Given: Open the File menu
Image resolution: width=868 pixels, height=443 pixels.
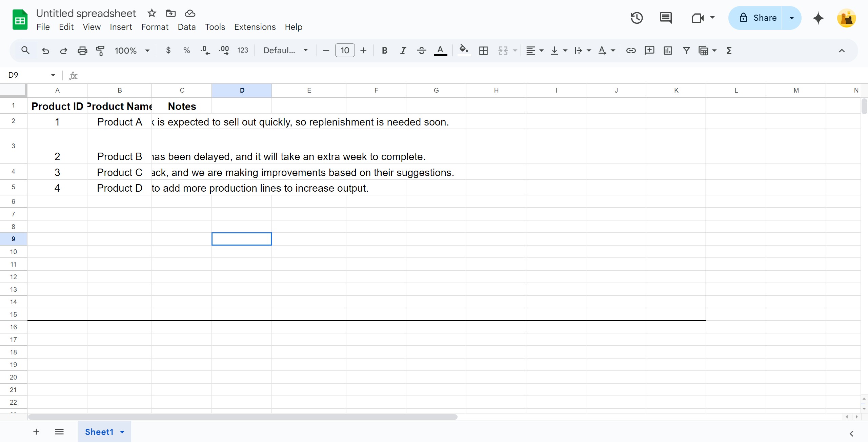Looking at the screenshot, I should coord(43,27).
